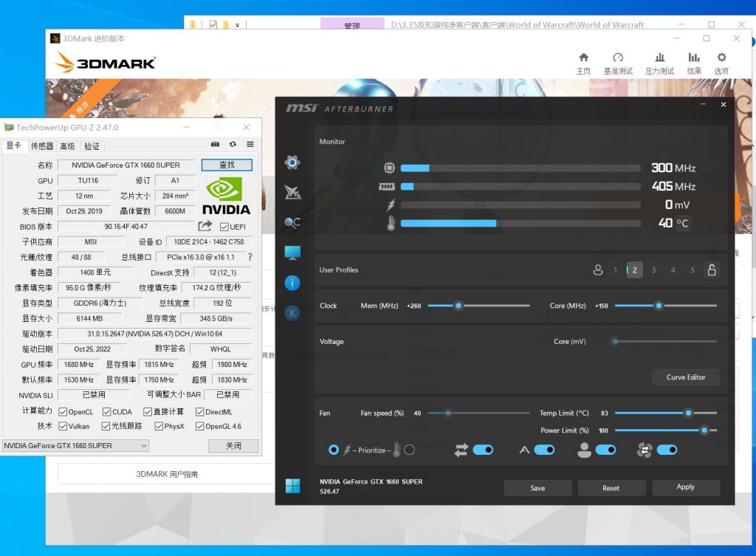This screenshot has width=756, height=556.
Task: Click the Apply button in Afterburner
Action: (685, 487)
